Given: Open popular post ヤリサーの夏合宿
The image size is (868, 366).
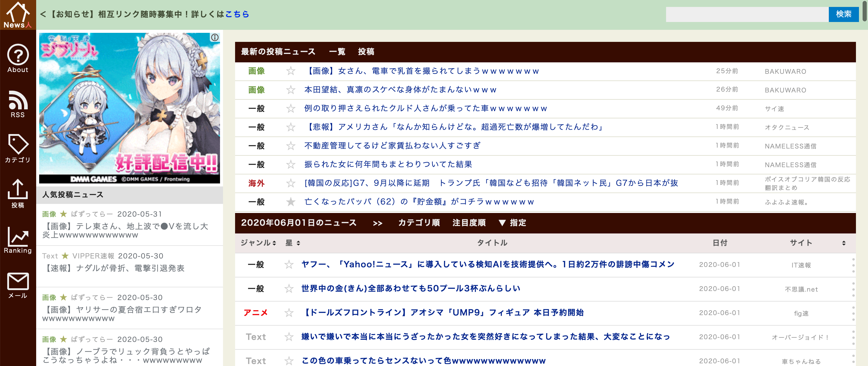Looking at the screenshot, I should tap(122, 314).
